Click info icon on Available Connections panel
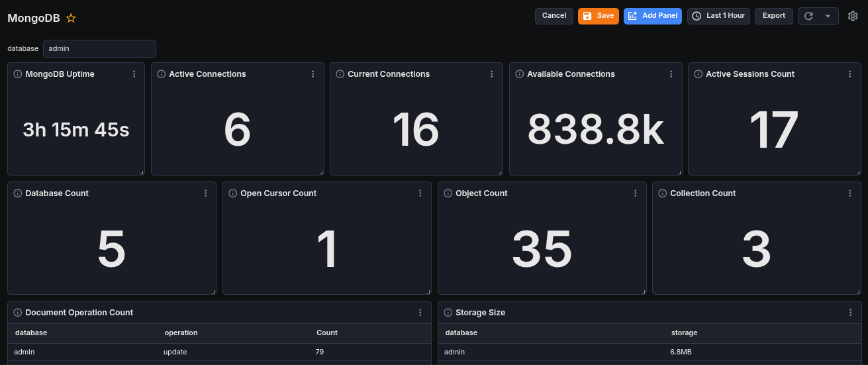868x365 pixels. point(520,74)
